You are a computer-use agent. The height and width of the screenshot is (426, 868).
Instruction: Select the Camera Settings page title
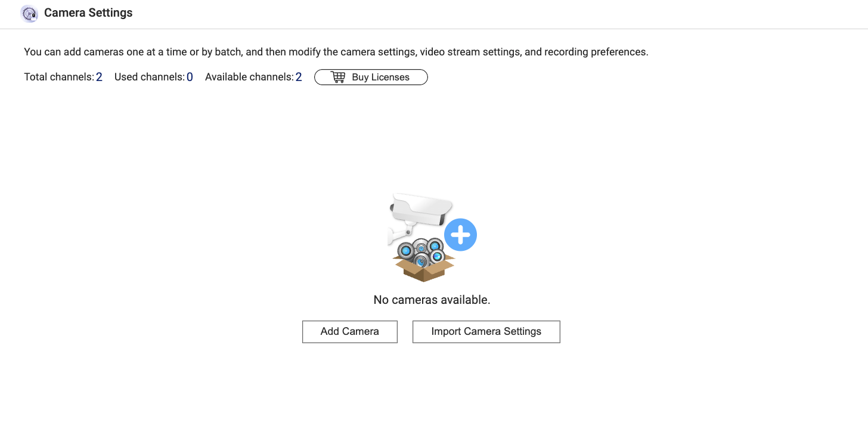[x=88, y=13]
